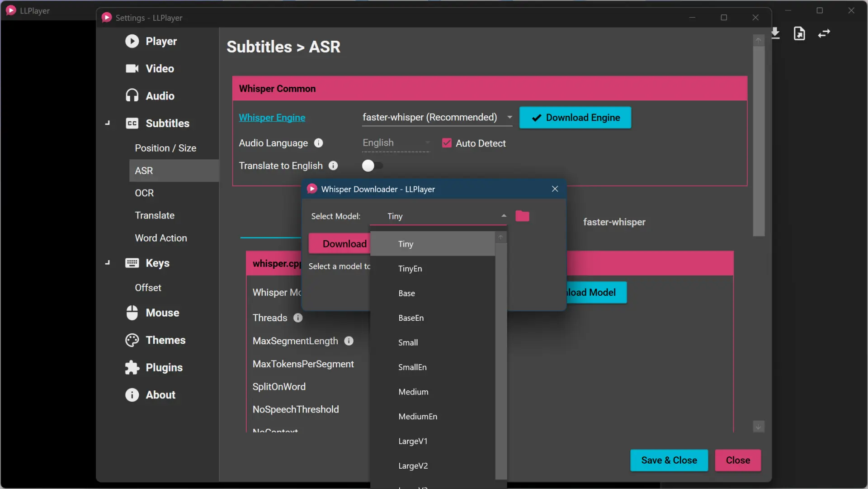Click the info icon beside Translate to English
This screenshot has height=489, width=868.
pyautogui.click(x=333, y=166)
